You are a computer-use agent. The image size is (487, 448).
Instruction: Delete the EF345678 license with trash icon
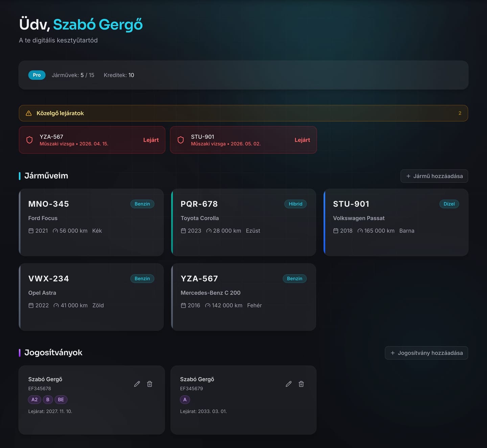[x=149, y=384]
